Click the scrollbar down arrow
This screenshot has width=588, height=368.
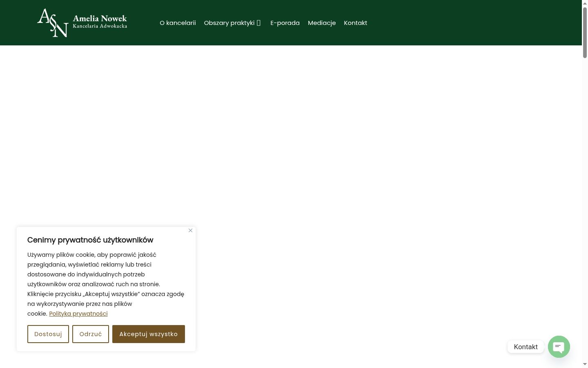585,364
